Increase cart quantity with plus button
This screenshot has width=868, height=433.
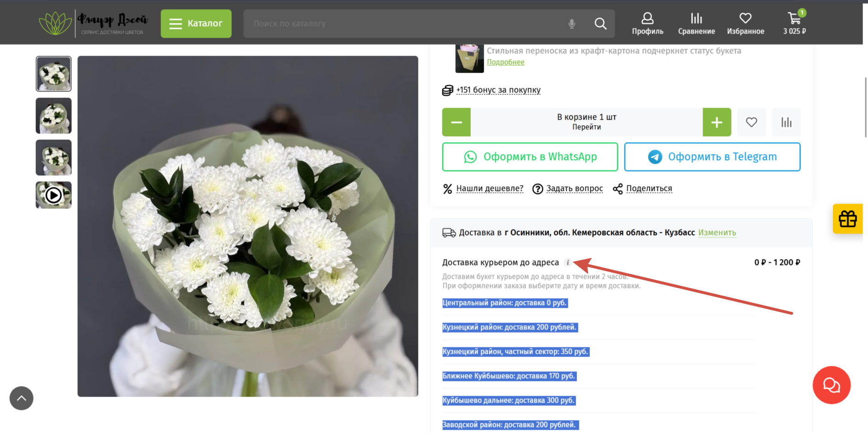click(x=716, y=122)
